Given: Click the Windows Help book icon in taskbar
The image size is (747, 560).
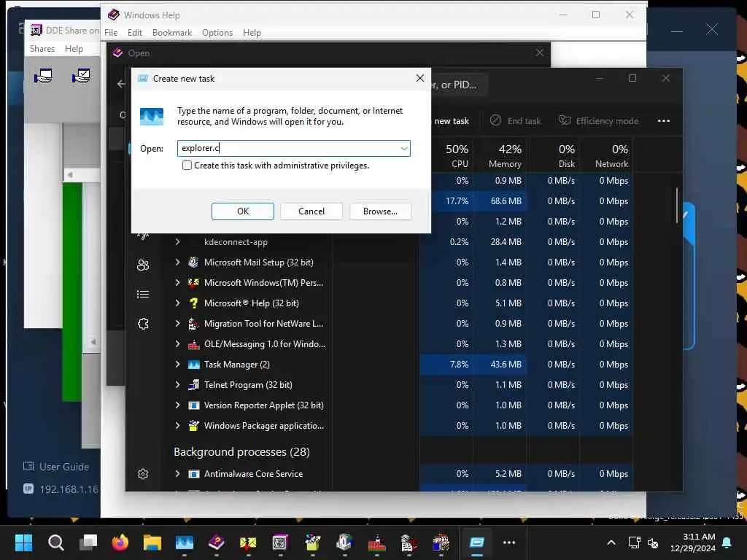Looking at the screenshot, I should coord(216,542).
